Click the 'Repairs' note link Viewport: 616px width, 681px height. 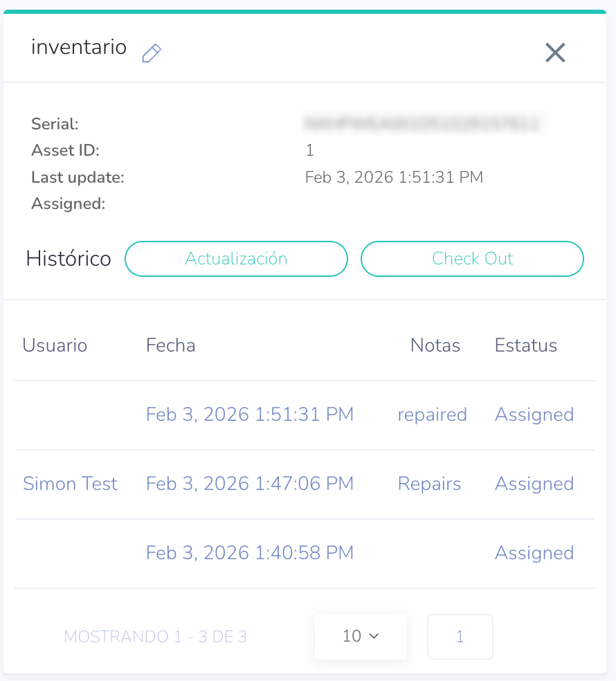(x=429, y=484)
